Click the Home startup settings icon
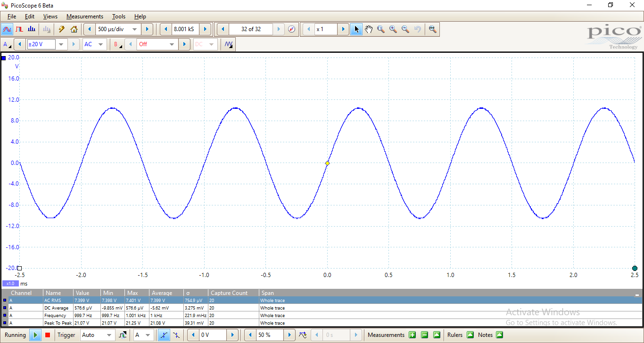This screenshot has width=644, height=343. [x=74, y=29]
